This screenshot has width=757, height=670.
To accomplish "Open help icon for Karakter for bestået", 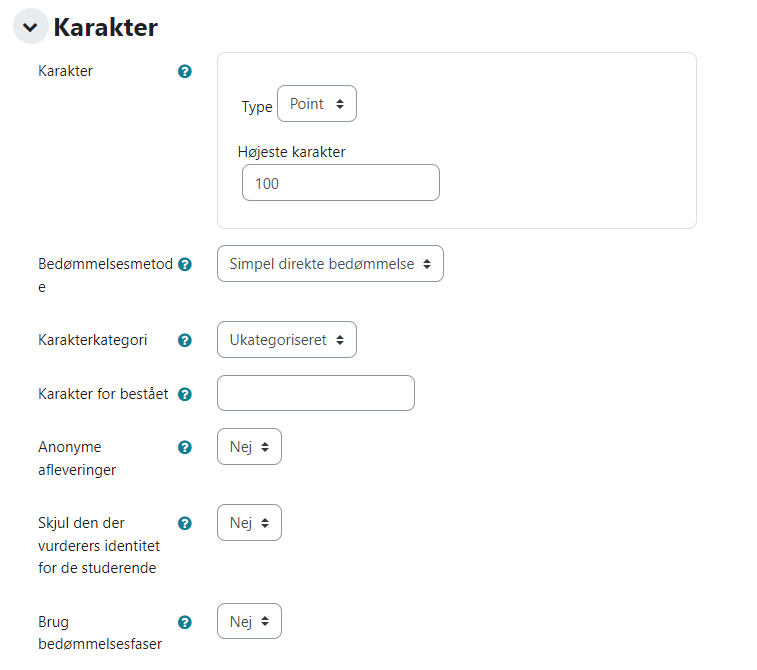I will click(185, 394).
